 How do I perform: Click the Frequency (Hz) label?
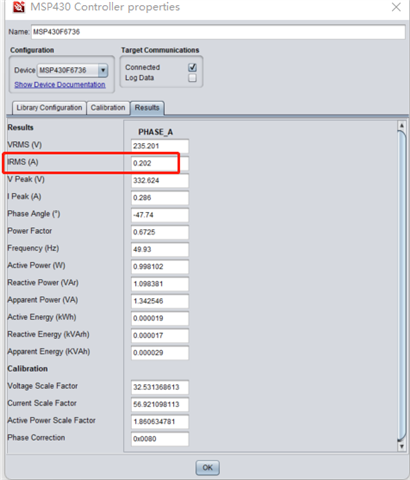click(x=33, y=248)
